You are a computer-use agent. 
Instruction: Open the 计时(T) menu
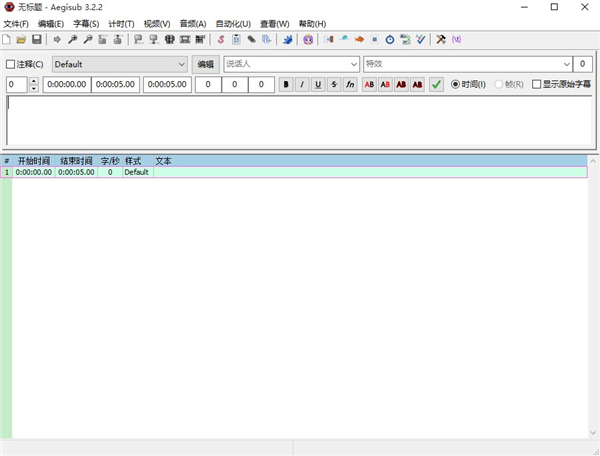click(121, 24)
